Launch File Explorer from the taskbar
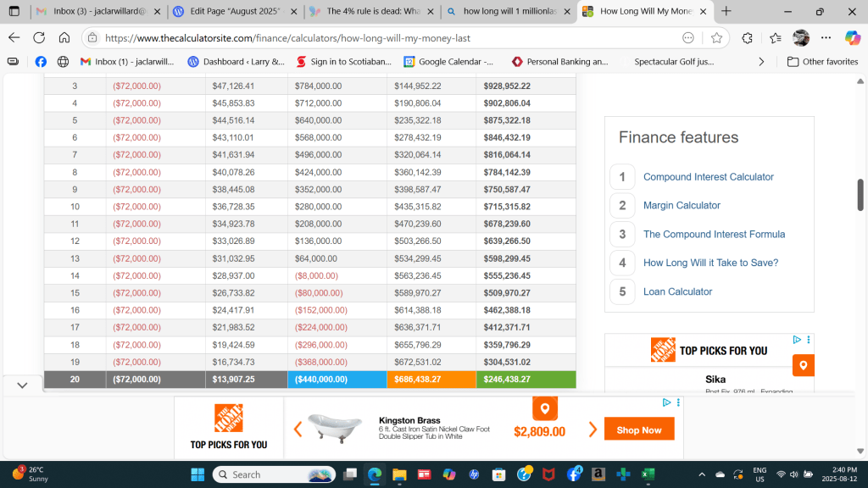This screenshot has height=488, width=868. (398, 474)
